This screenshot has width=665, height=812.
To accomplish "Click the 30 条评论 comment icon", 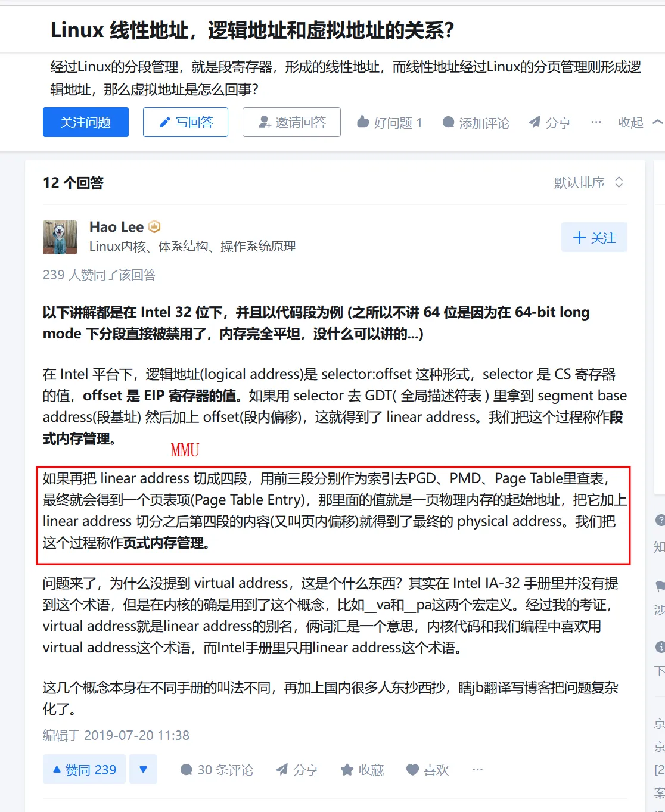I will (x=186, y=770).
